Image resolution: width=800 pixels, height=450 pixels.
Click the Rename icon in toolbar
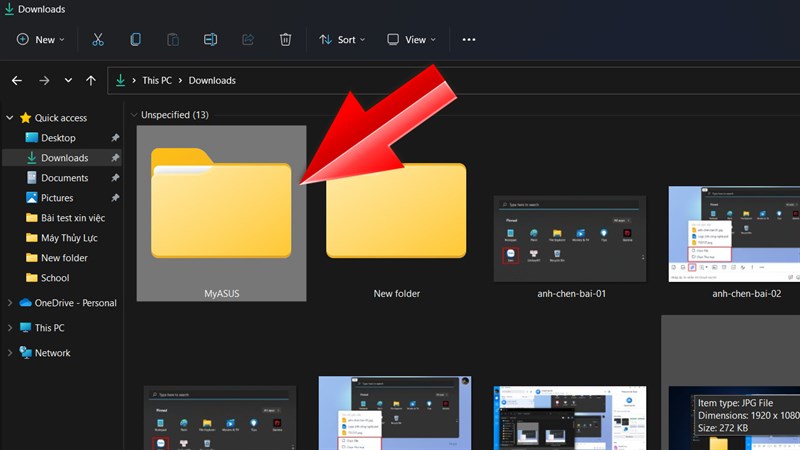(210, 39)
